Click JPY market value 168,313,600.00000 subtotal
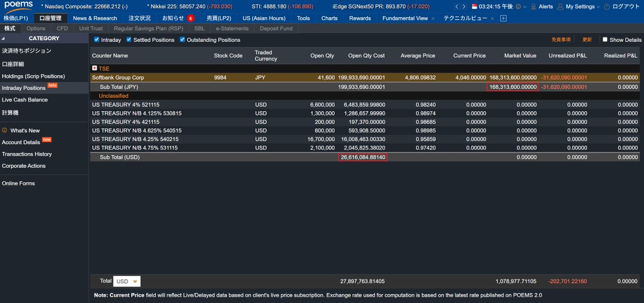 click(x=513, y=87)
